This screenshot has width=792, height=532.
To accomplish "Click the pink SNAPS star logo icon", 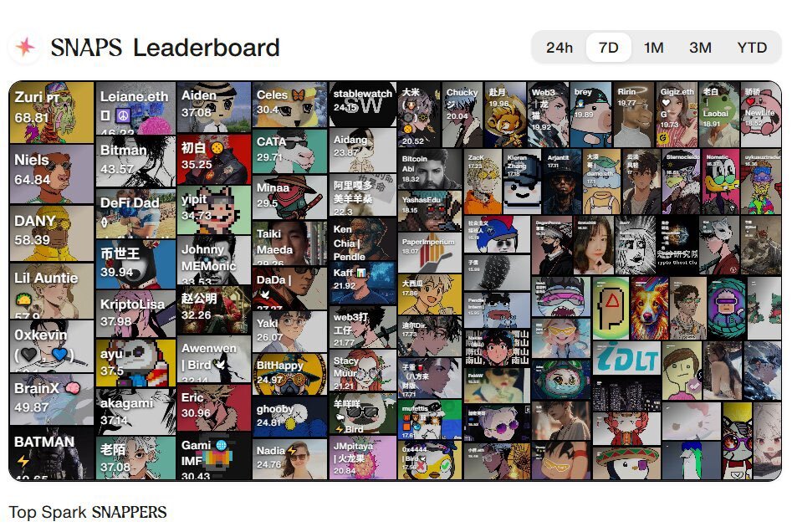I will [x=25, y=47].
